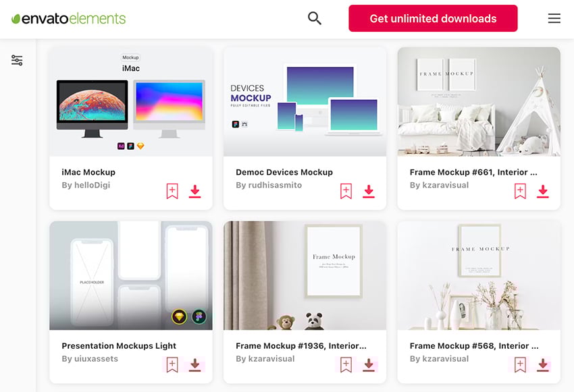Click the Frame Mockup #661 preview thumbnail
Viewport: 574px width, 392px height.
tap(479, 101)
